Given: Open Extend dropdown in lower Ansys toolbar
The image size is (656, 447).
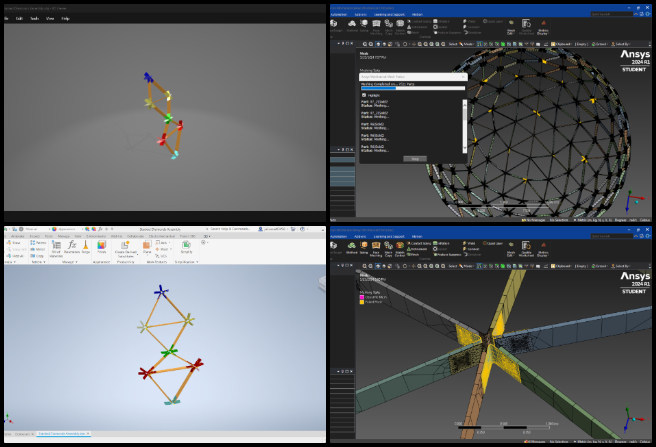Looking at the screenshot, I should [600, 266].
